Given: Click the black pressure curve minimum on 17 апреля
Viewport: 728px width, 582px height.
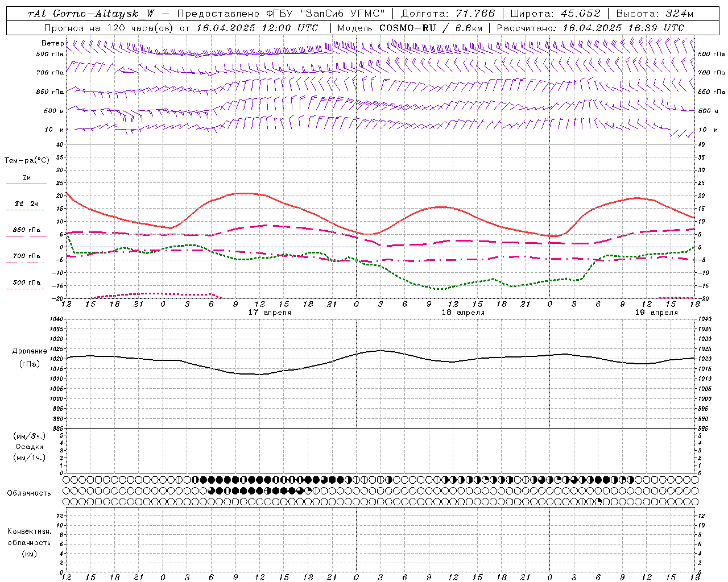Looking at the screenshot, I should pos(259,375).
